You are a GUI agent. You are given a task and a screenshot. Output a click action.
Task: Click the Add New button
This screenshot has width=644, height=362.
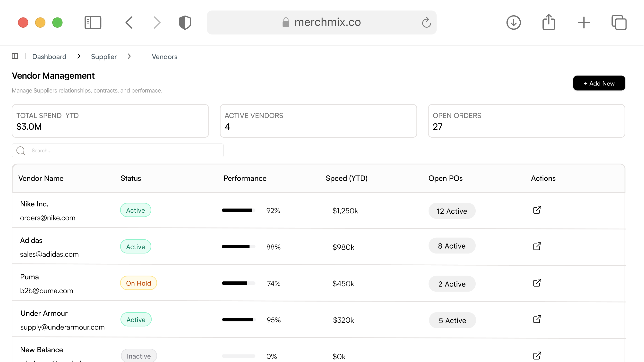pos(599,83)
